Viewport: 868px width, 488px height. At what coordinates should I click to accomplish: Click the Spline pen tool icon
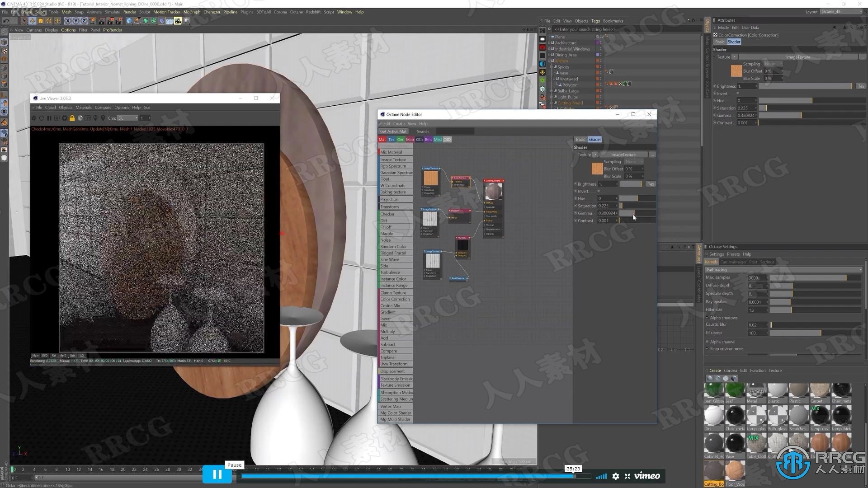pyautogui.click(x=137, y=21)
